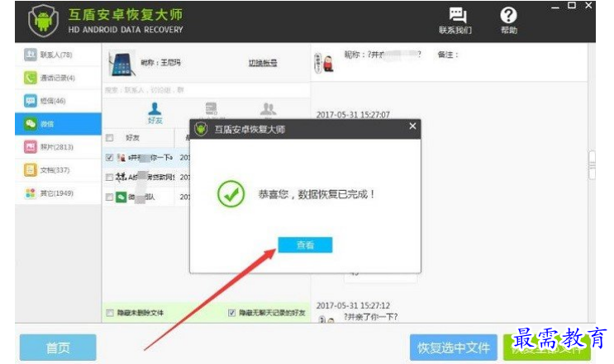This screenshot has width=614, height=364.
Task: Click the SMS bubble icon
Action: click(30, 101)
